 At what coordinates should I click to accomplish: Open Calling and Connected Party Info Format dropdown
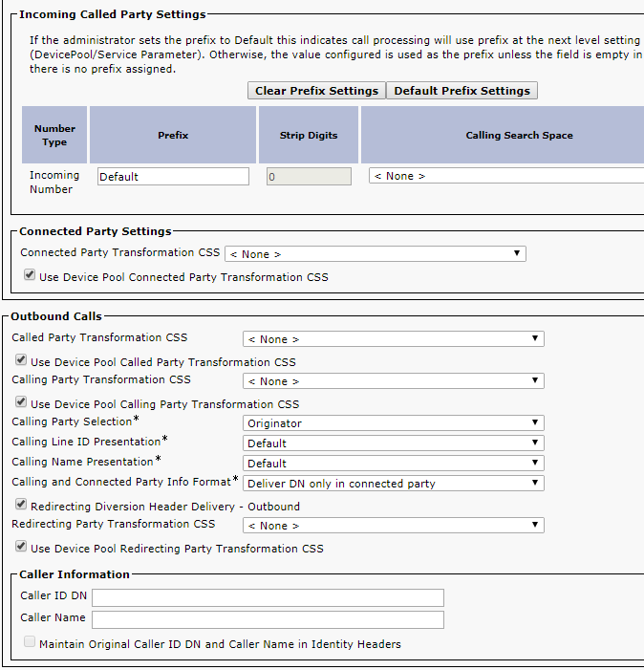(x=394, y=484)
